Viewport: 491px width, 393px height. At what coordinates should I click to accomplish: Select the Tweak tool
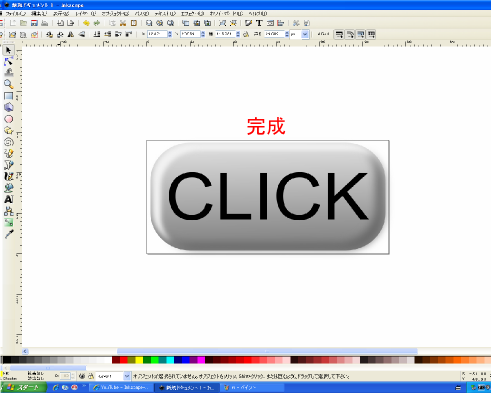(9, 73)
